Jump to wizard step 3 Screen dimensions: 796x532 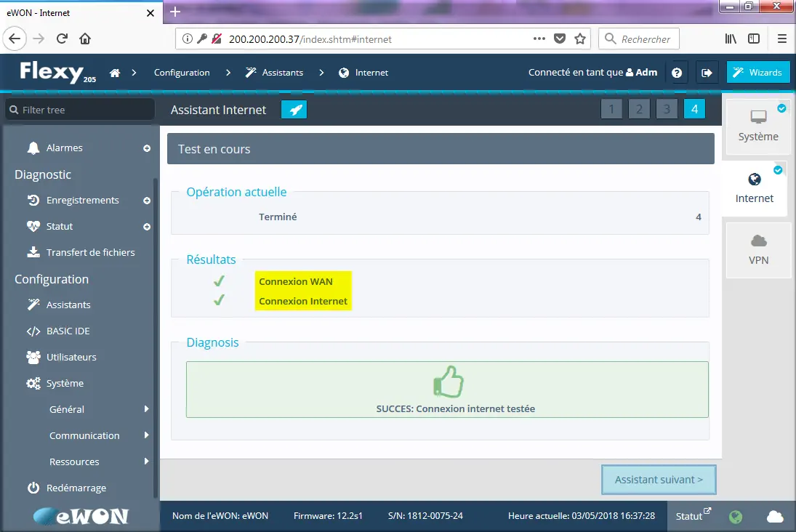coord(667,108)
